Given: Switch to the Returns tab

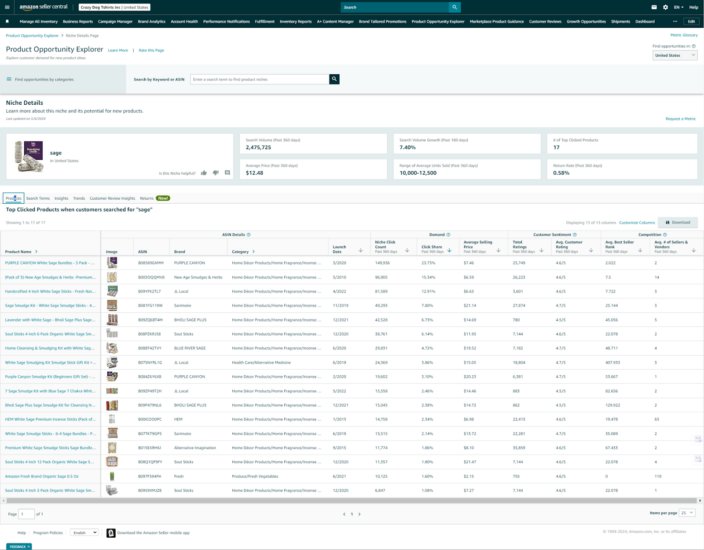Looking at the screenshot, I should pyautogui.click(x=146, y=198).
